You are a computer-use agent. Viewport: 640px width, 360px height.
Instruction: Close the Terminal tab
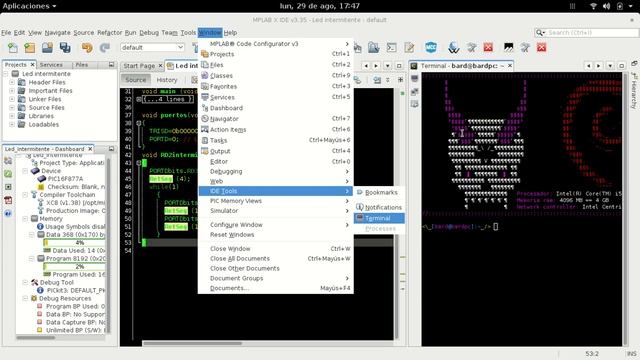pyautogui.click(x=510, y=66)
